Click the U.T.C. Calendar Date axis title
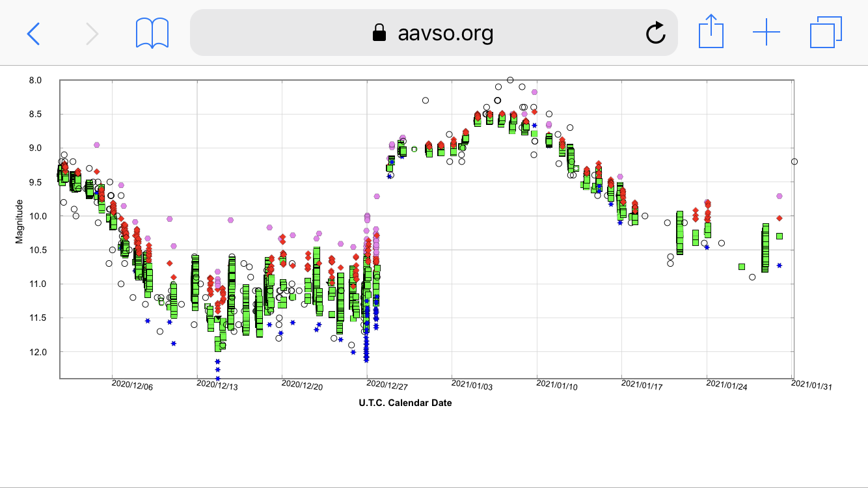 coord(405,403)
